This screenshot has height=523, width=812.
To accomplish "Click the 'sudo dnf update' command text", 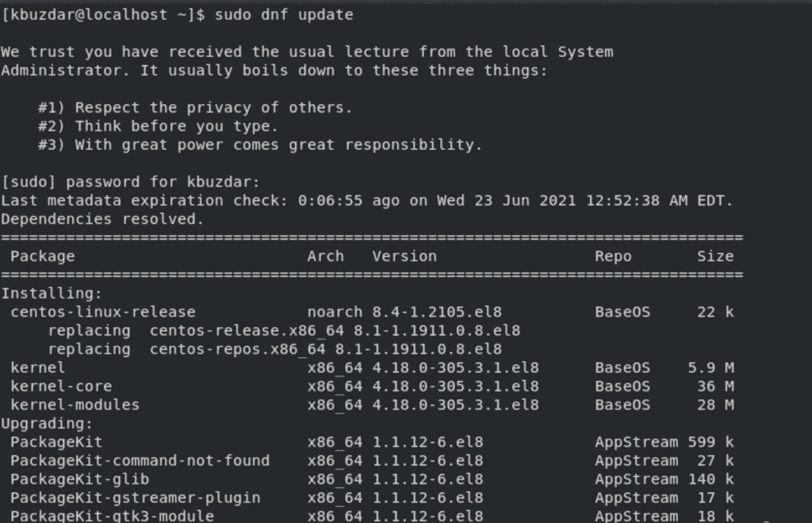I will [x=284, y=14].
